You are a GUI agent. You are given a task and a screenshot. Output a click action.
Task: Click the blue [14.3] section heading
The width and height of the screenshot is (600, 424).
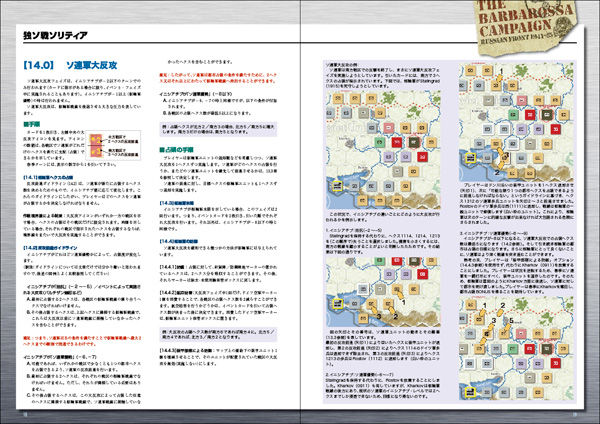176,203
